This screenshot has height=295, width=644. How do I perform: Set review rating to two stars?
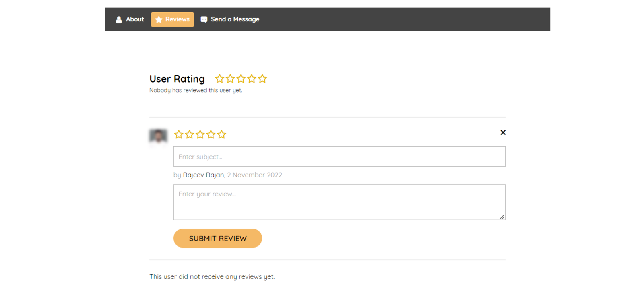(x=190, y=134)
